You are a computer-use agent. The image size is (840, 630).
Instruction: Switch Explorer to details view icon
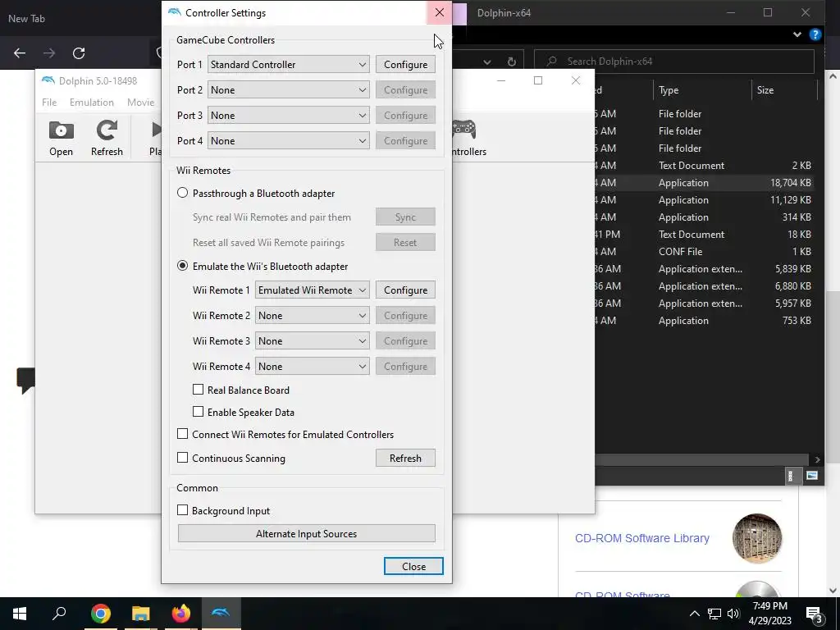(x=790, y=476)
